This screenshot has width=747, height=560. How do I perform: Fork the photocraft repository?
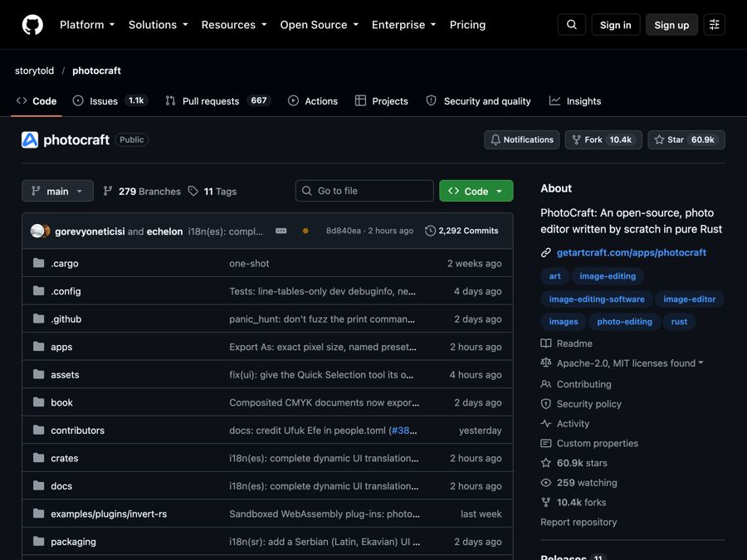point(603,140)
